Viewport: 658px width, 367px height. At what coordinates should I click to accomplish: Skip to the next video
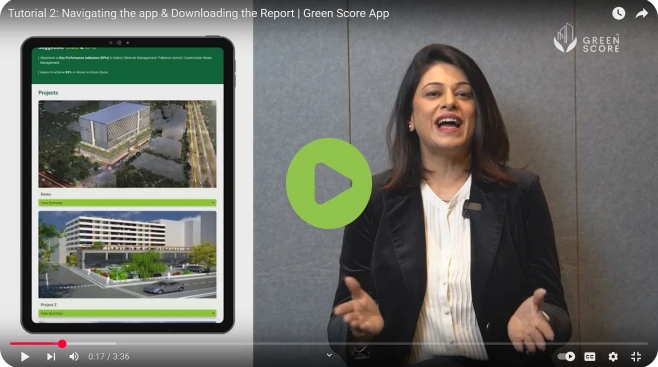(x=51, y=357)
